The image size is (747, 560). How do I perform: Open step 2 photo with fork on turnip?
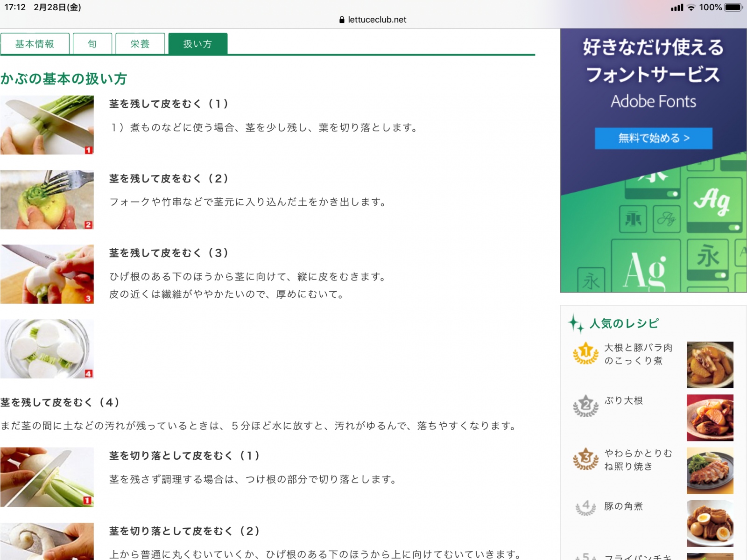(47, 200)
